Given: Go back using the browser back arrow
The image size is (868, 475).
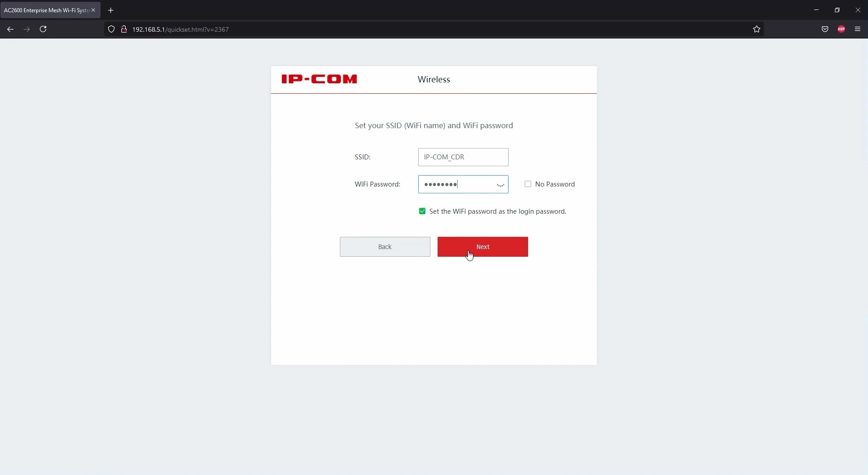Looking at the screenshot, I should click(10, 29).
